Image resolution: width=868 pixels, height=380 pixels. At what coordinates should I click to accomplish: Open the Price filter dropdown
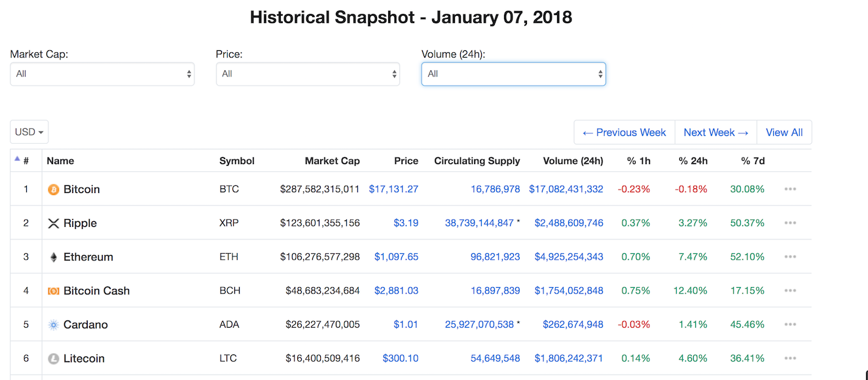[x=308, y=74]
